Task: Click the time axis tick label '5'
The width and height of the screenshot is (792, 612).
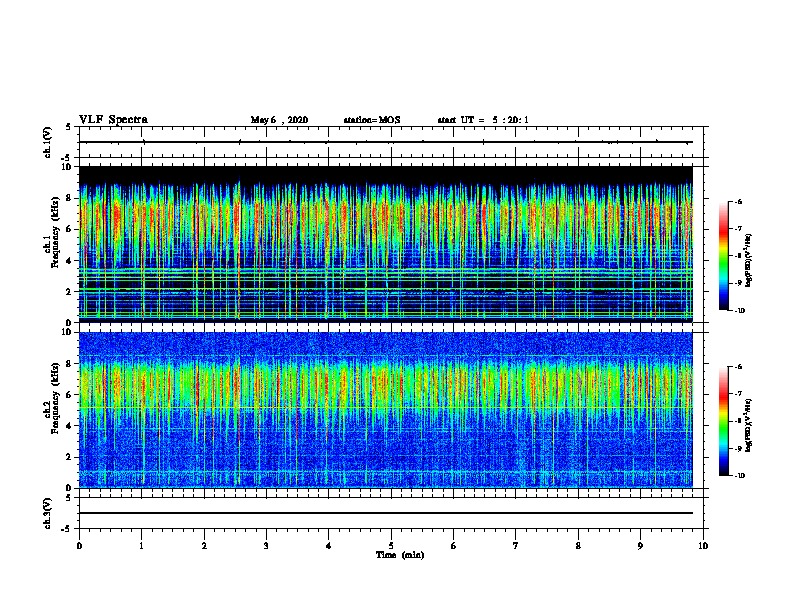Action: tap(391, 546)
